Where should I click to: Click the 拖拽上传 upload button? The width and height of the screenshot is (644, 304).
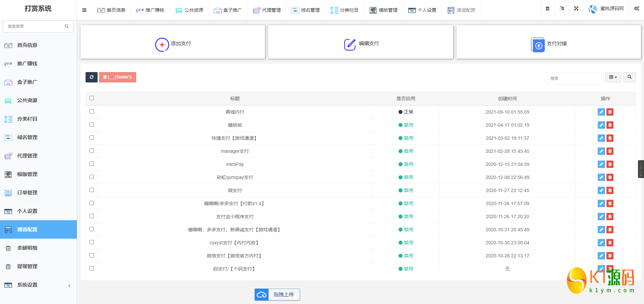277,295
